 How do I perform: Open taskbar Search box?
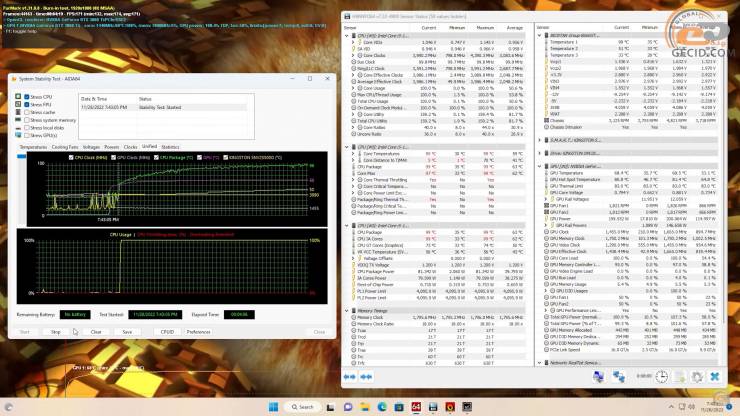302,407
